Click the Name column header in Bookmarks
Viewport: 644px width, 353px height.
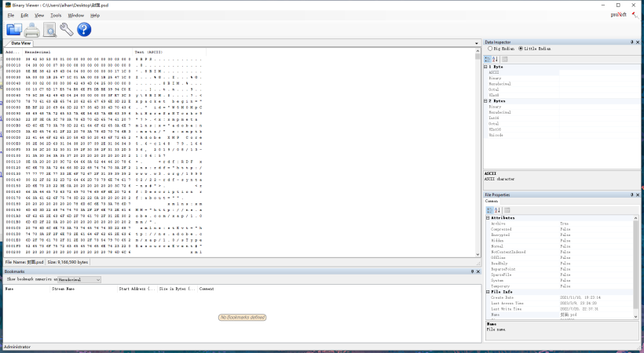[x=27, y=289]
